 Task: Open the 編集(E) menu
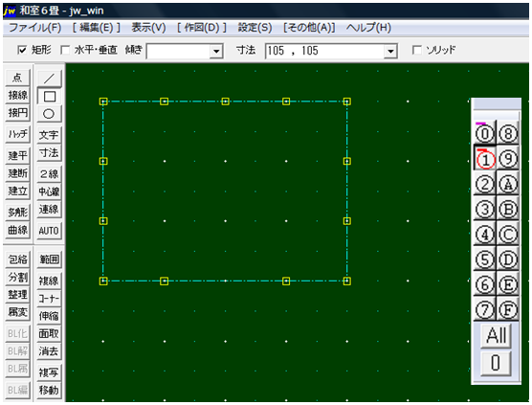point(97,28)
